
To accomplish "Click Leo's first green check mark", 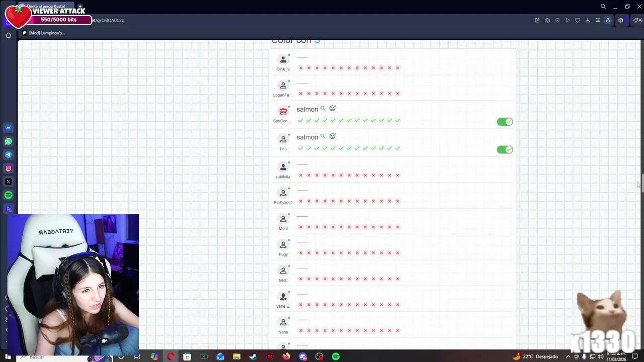I will (x=301, y=148).
